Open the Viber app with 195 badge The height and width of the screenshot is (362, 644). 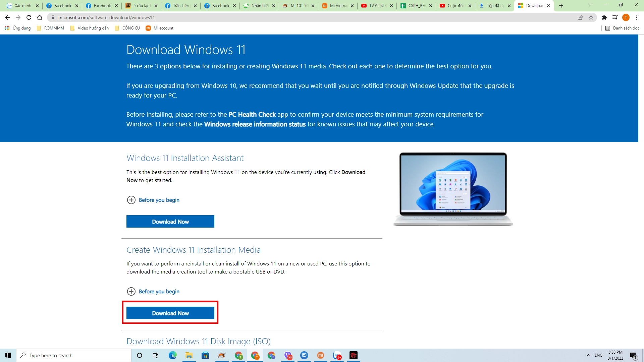coord(288,355)
